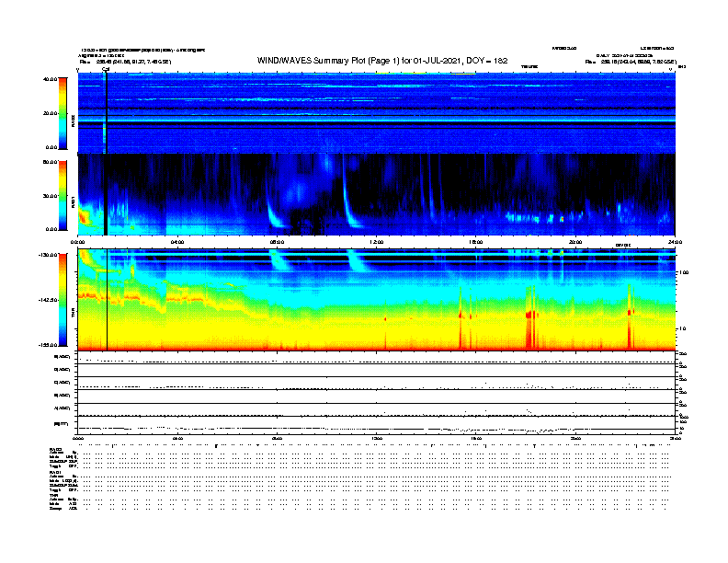Click the 30.00 label on RAD1 scale
The width and height of the screenshot is (728, 563).
pos(50,196)
